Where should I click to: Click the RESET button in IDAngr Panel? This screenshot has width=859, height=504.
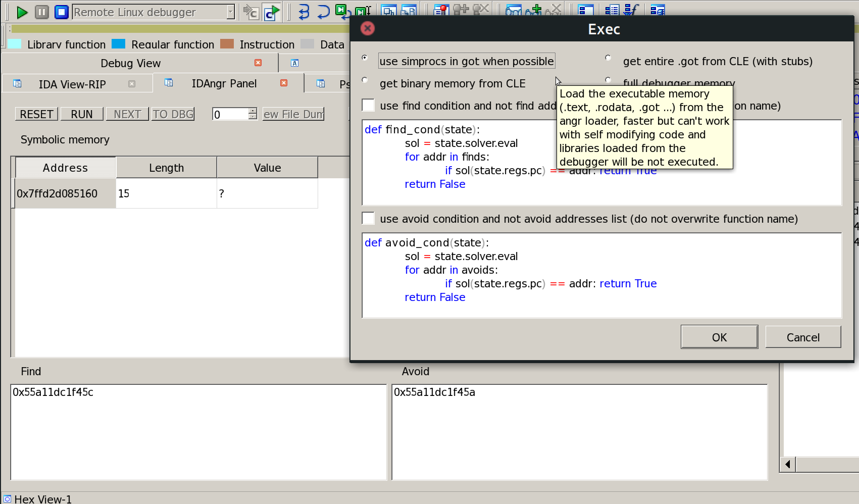36,114
